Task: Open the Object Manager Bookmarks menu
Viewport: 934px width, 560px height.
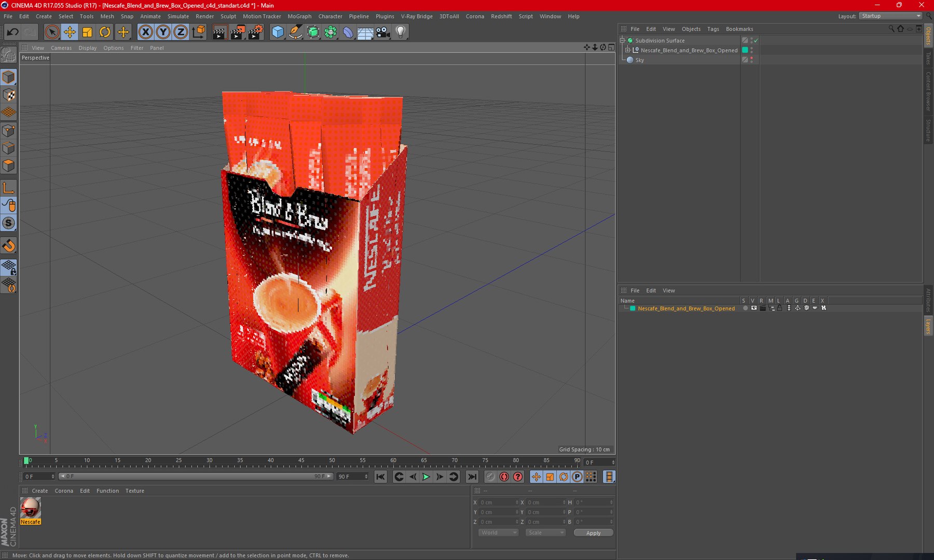Action: [739, 29]
